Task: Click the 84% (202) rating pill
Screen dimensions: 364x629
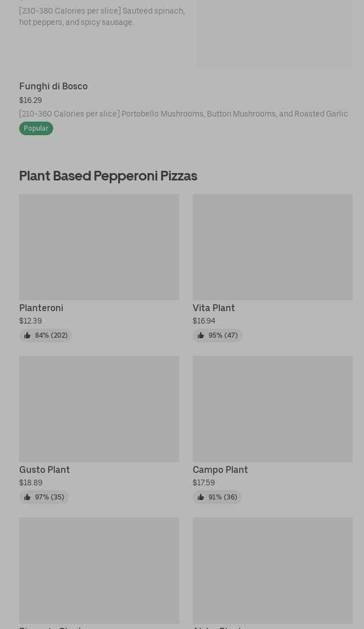Action: [46, 335]
